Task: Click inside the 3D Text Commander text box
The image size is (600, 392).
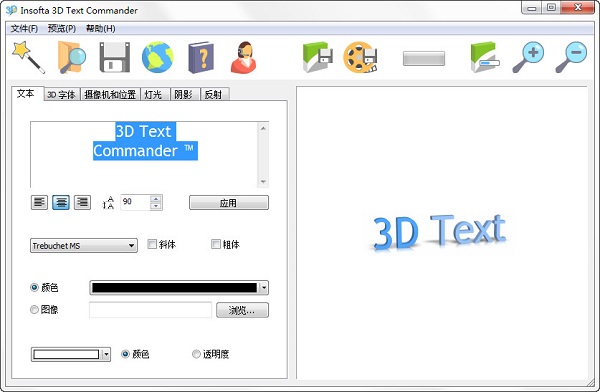Action: [144, 154]
